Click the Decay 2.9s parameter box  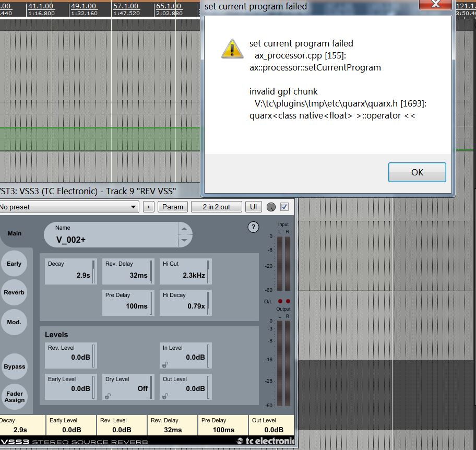(x=71, y=271)
